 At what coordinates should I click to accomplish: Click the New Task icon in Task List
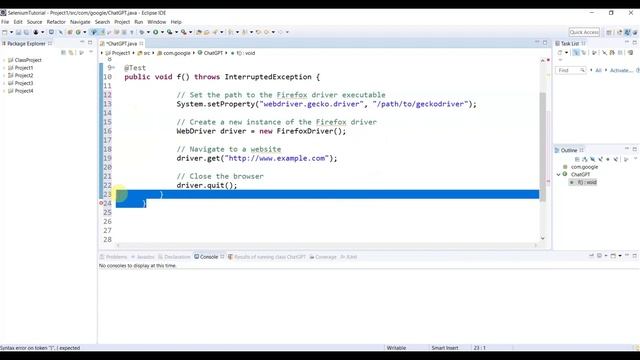[x=560, y=53]
